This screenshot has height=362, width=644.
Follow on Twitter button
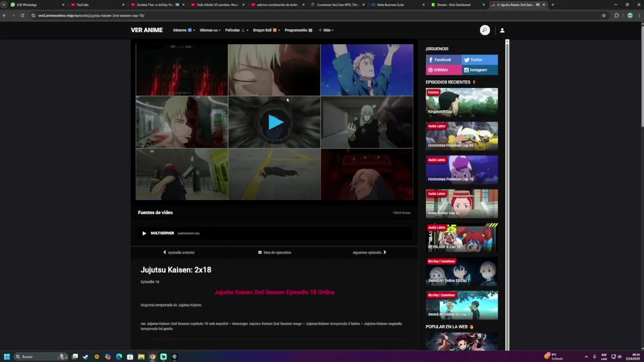[480, 60]
